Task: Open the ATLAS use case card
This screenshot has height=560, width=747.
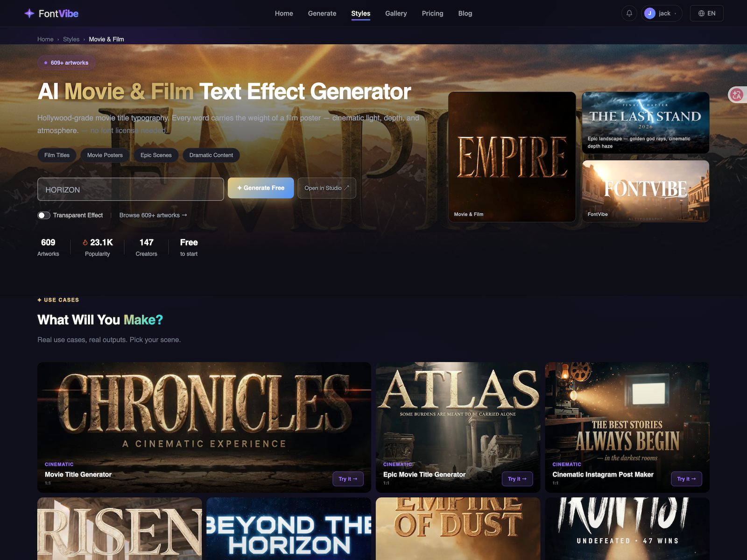Action: 458,427
